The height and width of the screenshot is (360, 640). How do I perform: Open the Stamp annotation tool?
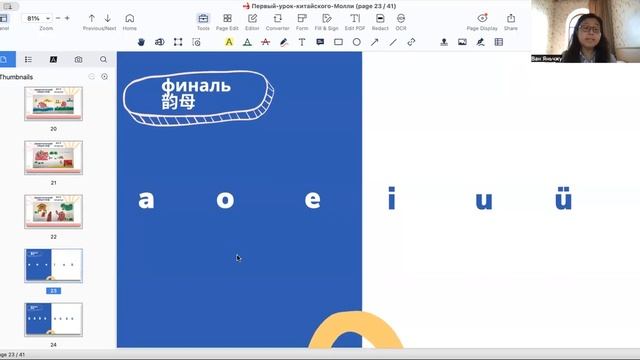(x=444, y=42)
